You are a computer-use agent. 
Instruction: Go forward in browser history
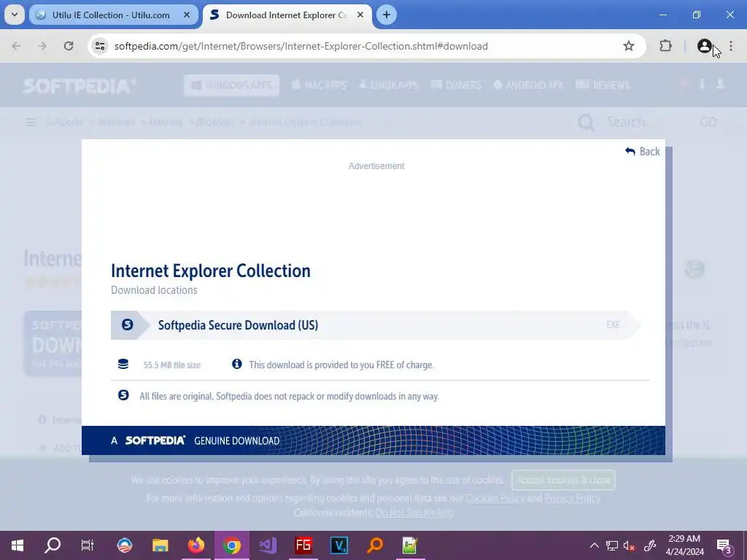(x=42, y=46)
